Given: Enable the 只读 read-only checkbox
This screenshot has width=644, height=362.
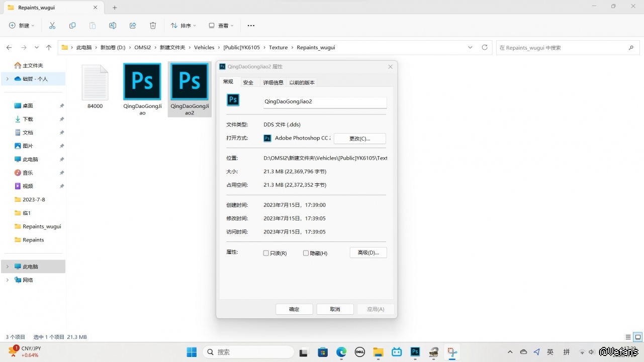Looking at the screenshot, I should (266, 253).
